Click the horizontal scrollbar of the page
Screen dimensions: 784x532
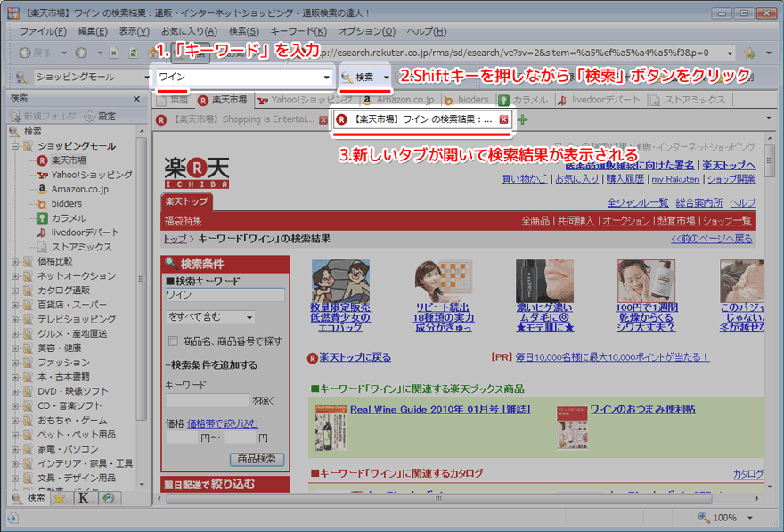[x=438, y=498]
